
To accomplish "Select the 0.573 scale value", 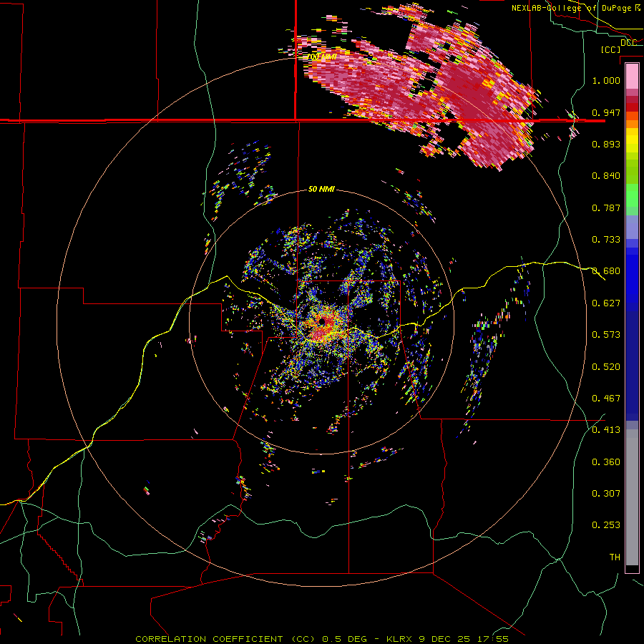I will click(606, 335).
